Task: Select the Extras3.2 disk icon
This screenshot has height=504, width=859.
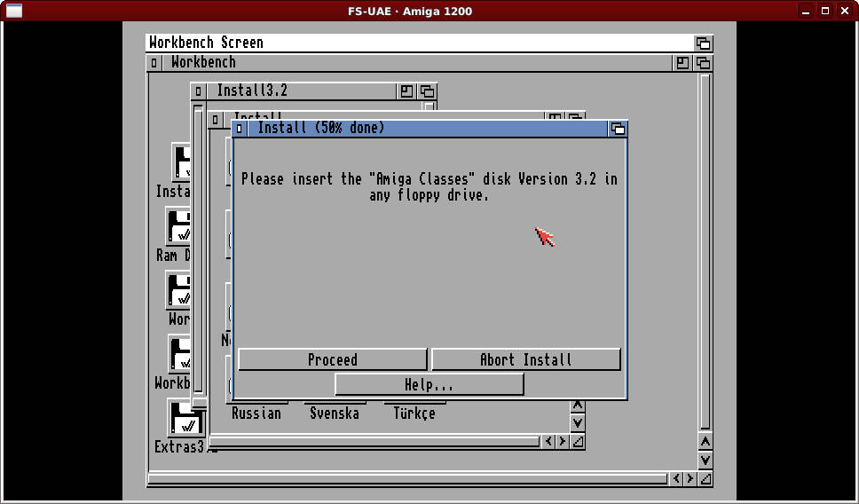Action: (x=187, y=417)
